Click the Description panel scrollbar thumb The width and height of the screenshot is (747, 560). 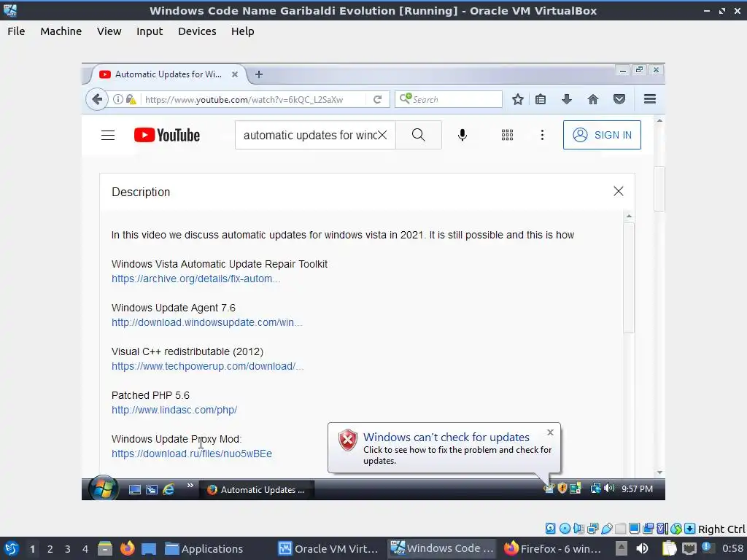[629, 278]
